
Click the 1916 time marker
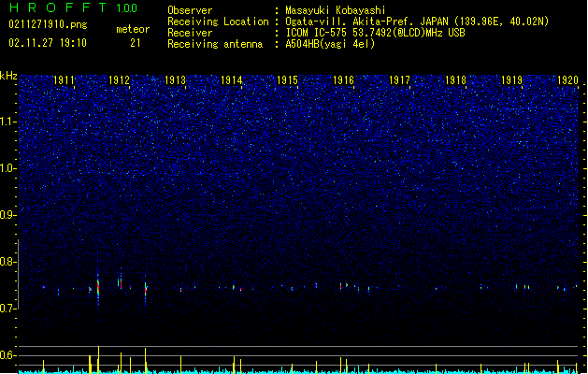pyautogui.click(x=343, y=80)
